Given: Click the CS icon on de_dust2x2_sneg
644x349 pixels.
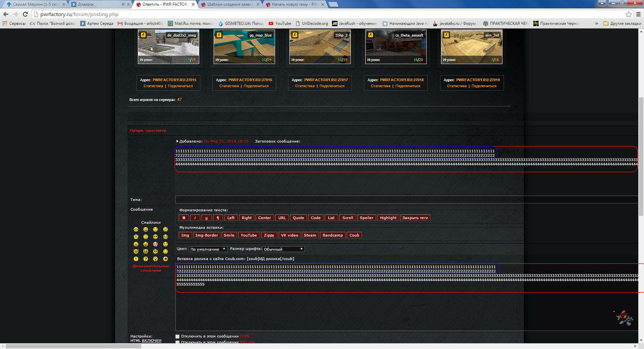Looking at the screenshot, I should (x=143, y=35).
